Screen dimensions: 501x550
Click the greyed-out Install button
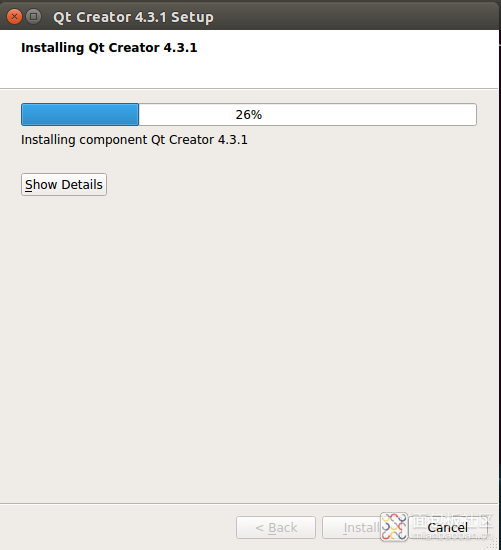coord(353,527)
